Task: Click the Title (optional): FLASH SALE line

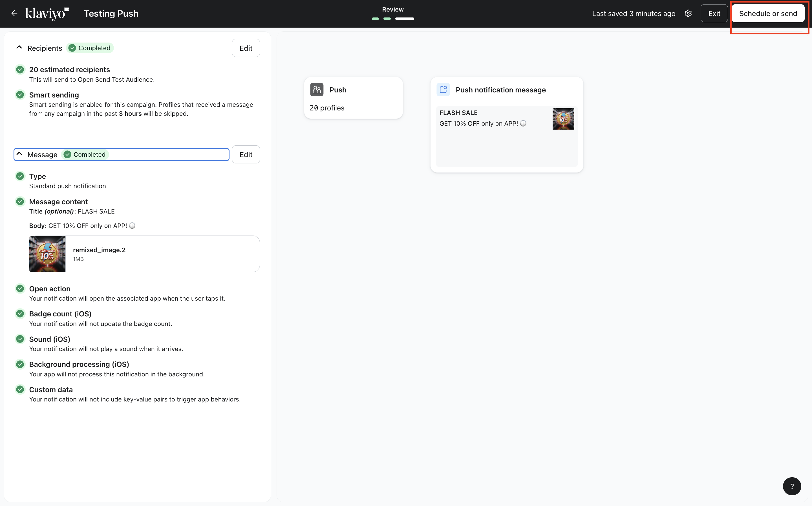Action: [x=72, y=211]
